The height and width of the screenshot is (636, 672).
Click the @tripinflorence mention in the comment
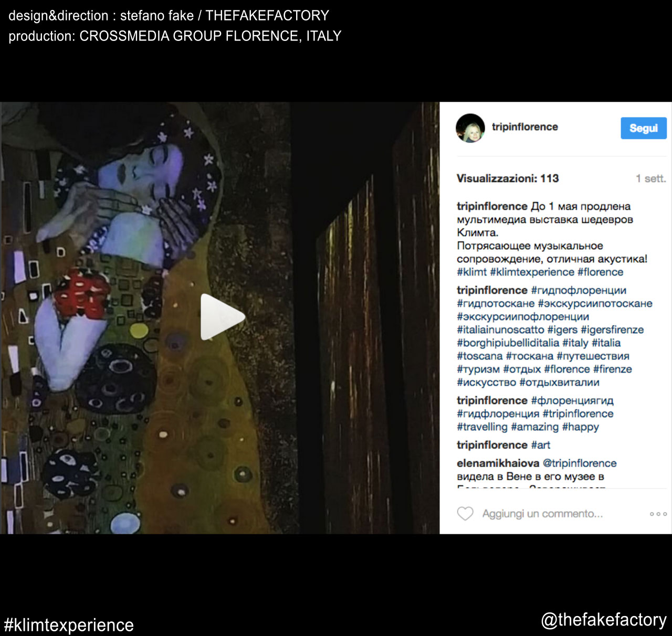[x=580, y=463]
